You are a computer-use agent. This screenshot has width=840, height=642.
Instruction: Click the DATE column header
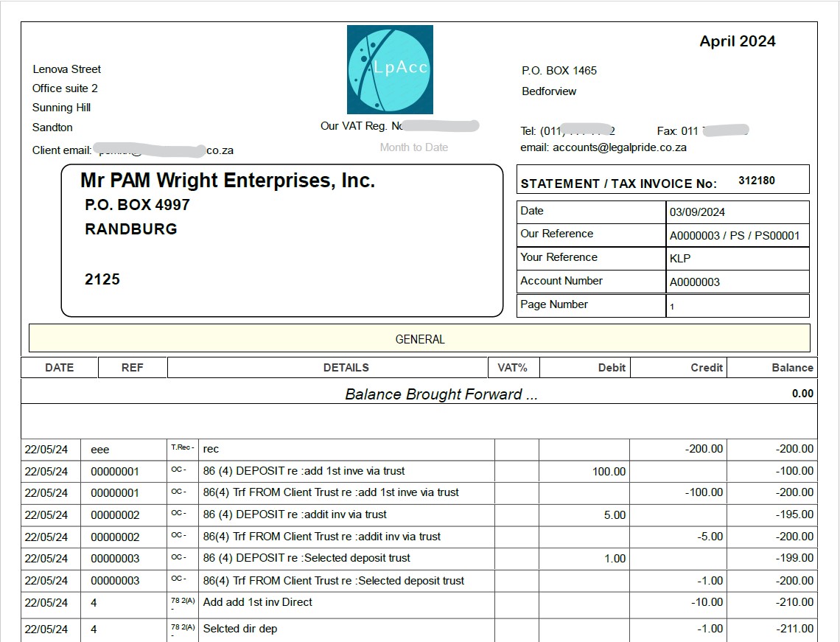pyautogui.click(x=59, y=368)
